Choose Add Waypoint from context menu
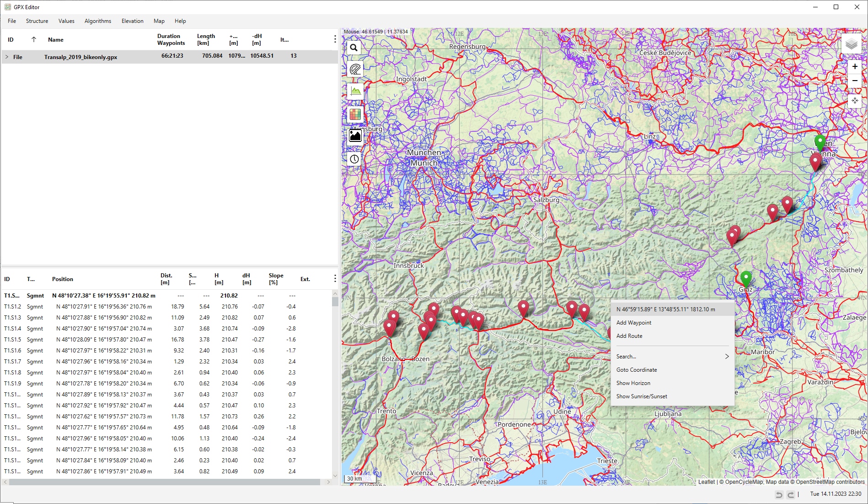The height and width of the screenshot is (504, 868). click(x=633, y=323)
